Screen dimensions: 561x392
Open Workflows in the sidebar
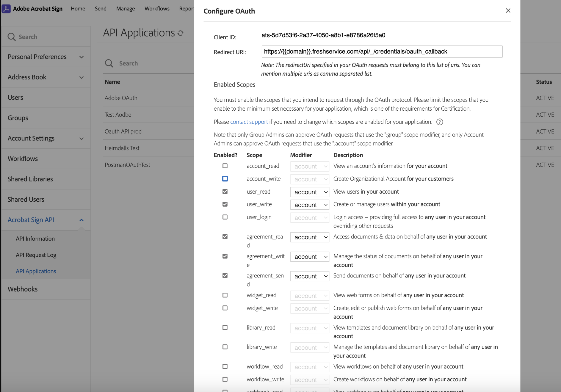point(46,159)
